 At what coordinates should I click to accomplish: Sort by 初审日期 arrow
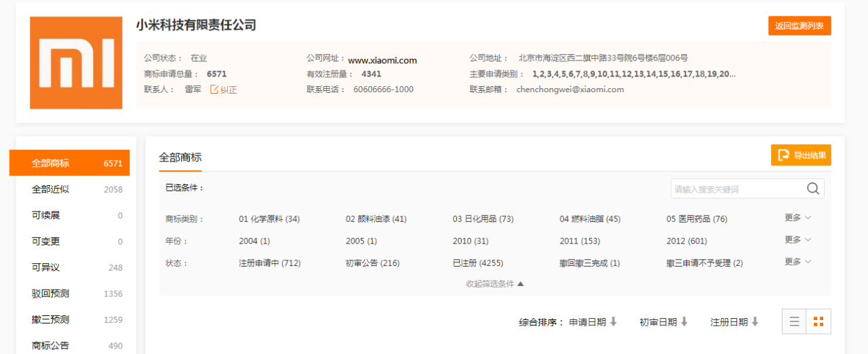click(684, 322)
